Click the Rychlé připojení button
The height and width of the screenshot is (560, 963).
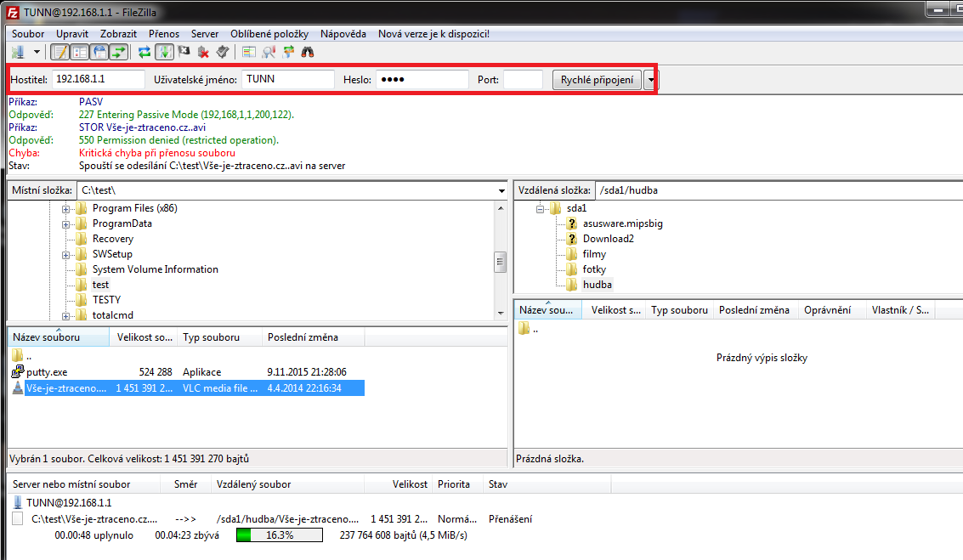coord(597,80)
